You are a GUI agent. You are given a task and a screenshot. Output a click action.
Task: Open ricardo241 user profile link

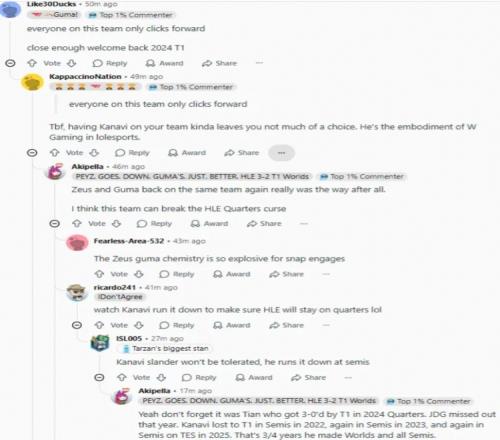click(115, 287)
